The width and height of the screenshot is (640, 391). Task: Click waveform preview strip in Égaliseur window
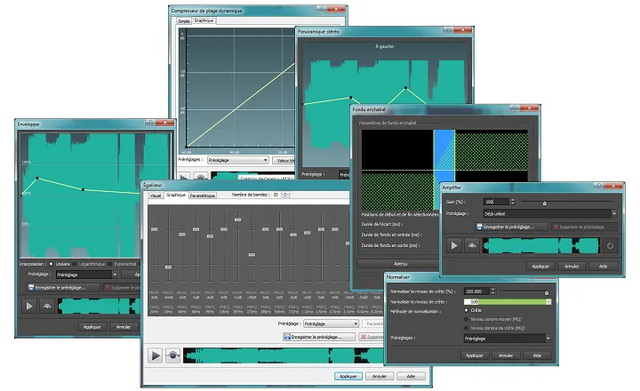coord(284,355)
